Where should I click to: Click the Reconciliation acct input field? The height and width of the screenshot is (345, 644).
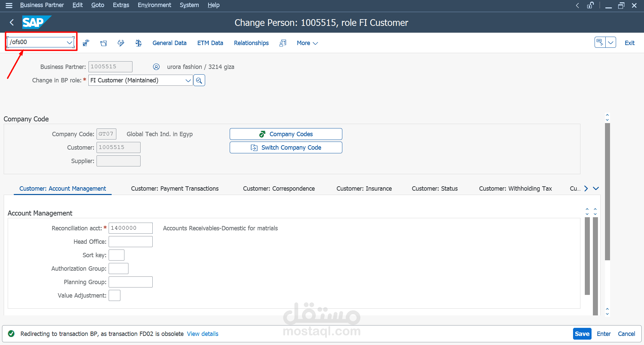(x=130, y=228)
